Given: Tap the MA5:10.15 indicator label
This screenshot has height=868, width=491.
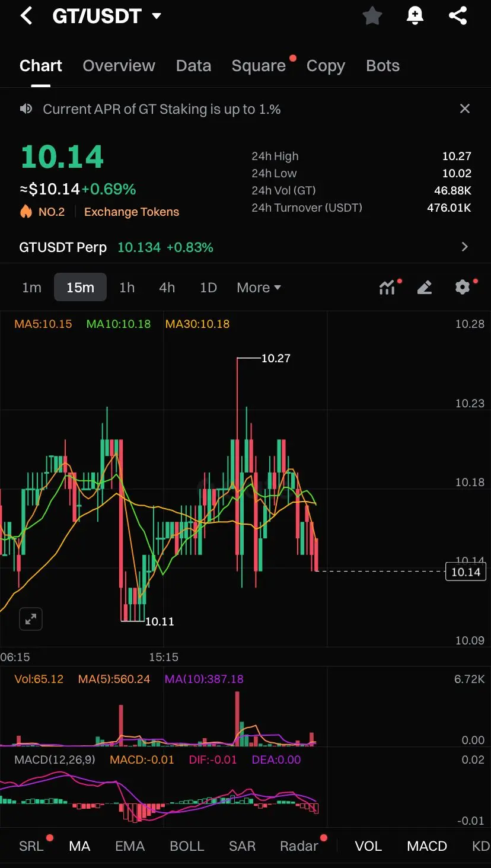Looking at the screenshot, I should point(43,324).
